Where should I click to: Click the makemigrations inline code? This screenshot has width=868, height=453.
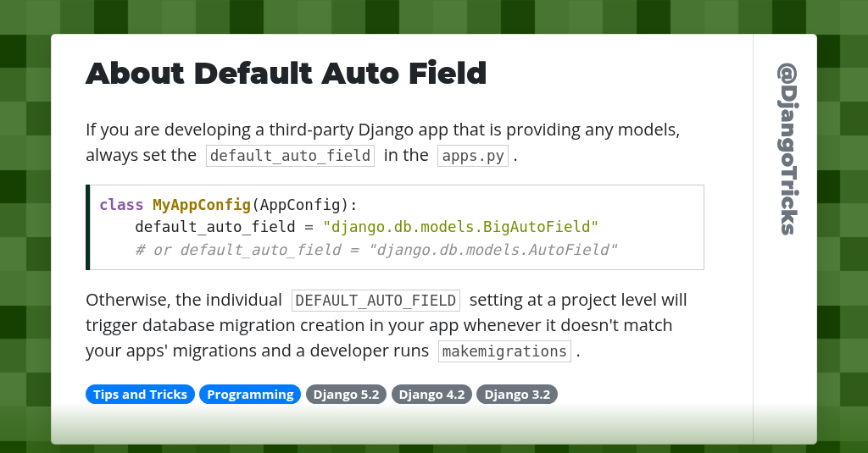[x=504, y=351]
